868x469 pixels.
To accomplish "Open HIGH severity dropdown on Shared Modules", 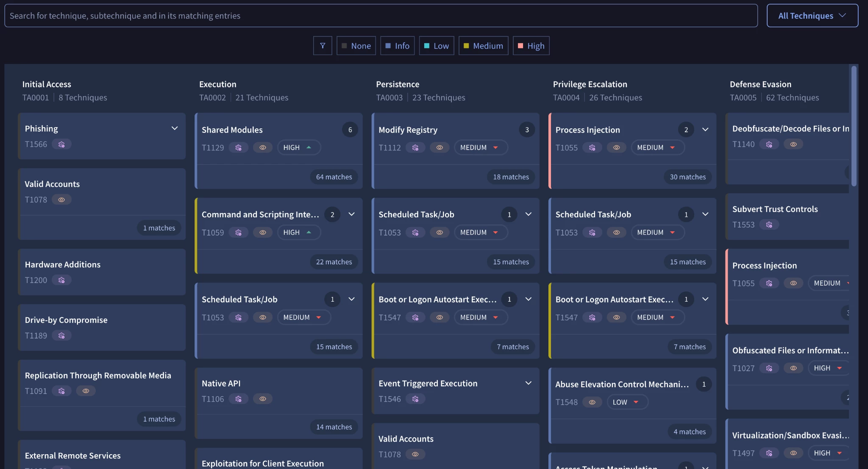I will click(298, 148).
